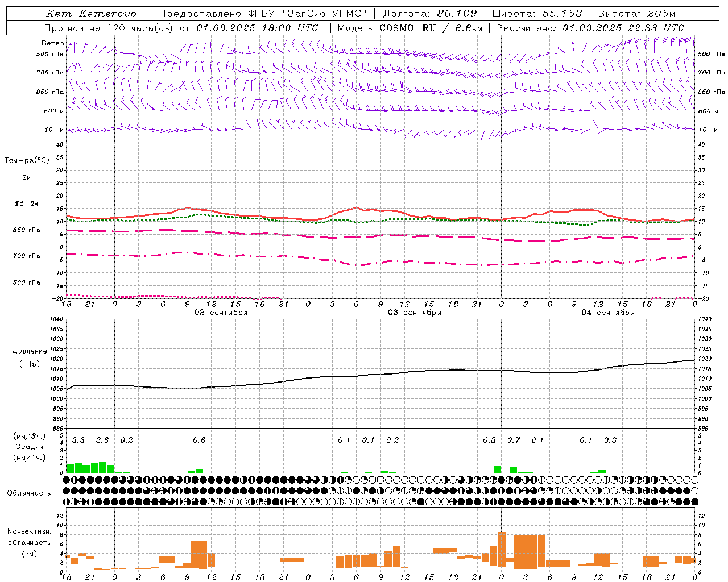Click the Долгота: 86.169 longitude value
Screen dimensions: 728x582
pos(430,14)
